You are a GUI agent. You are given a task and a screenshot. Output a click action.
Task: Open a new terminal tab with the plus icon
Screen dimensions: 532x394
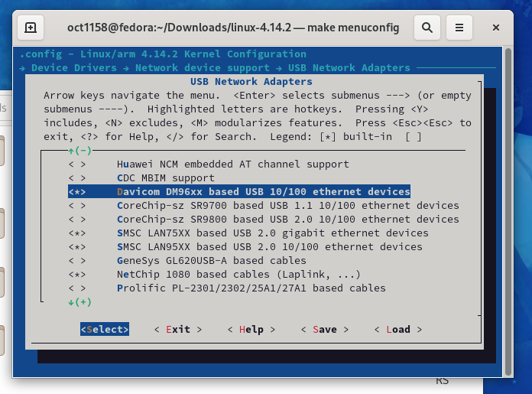(x=31, y=28)
